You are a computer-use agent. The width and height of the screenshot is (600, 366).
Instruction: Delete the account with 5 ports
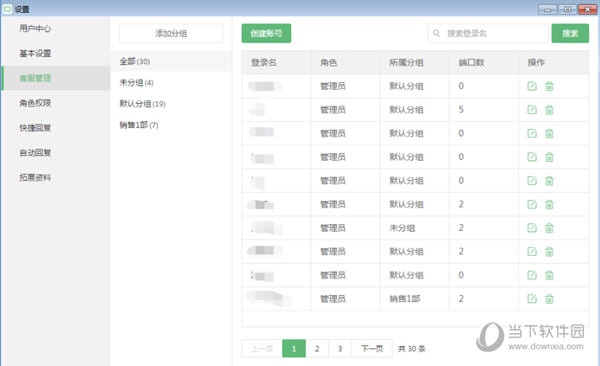pyautogui.click(x=549, y=110)
